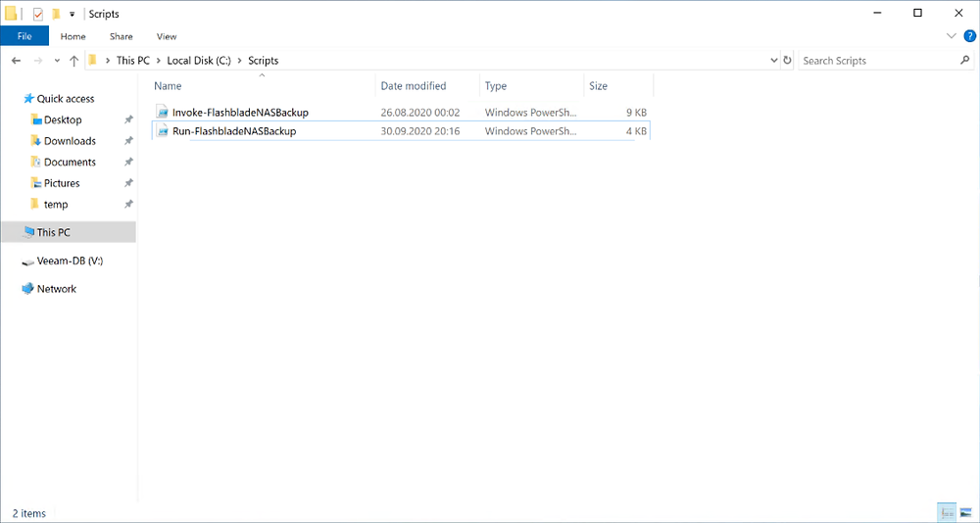Open Pictures in the navigation pane
The image size is (980, 523).
point(62,184)
